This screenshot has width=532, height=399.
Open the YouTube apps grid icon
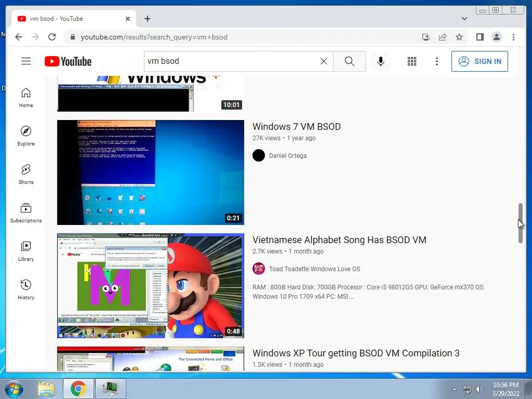(x=412, y=61)
